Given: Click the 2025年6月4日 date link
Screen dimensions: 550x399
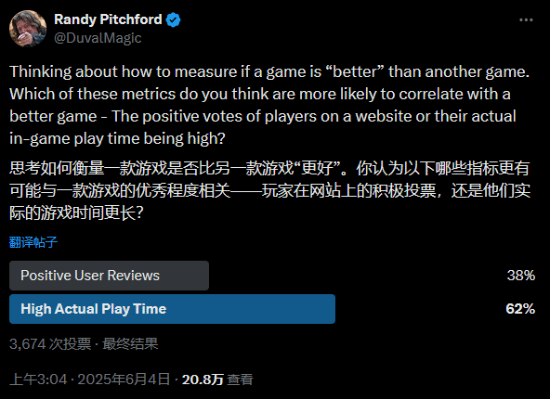Looking at the screenshot, I should point(123,379).
